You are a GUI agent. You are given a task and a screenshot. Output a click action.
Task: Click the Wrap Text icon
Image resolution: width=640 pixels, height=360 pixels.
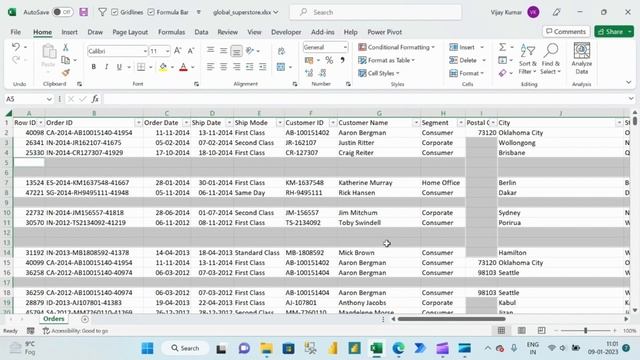[281, 51]
